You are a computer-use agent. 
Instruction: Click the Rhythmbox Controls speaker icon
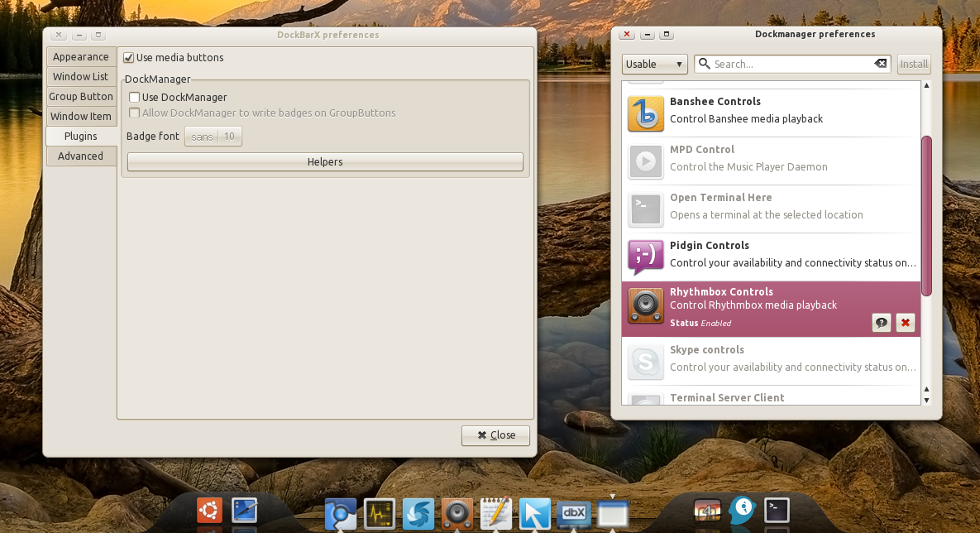[646, 306]
